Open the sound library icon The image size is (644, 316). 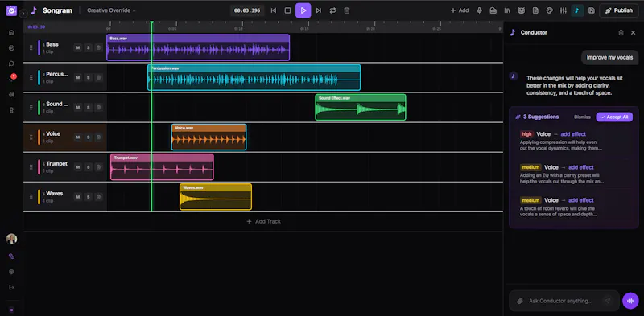[x=508, y=10]
